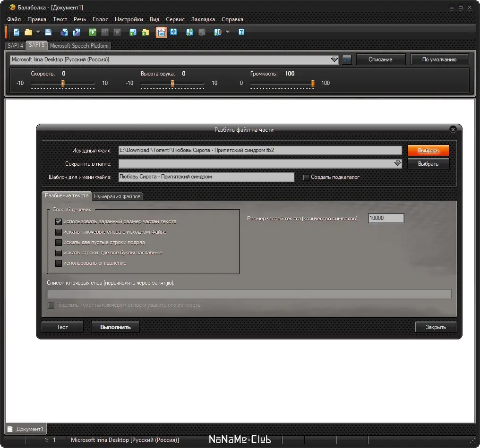Open the Голос menu
Viewport: 480px width, 448px height.
pyautogui.click(x=101, y=19)
